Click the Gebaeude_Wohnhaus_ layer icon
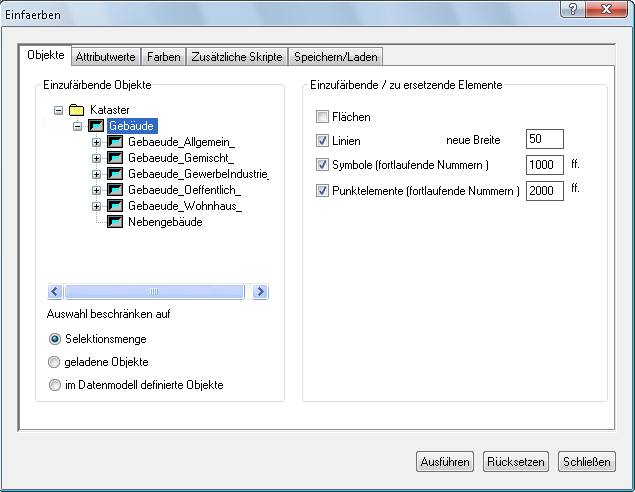The height and width of the screenshot is (492, 635). pyautogui.click(x=115, y=206)
